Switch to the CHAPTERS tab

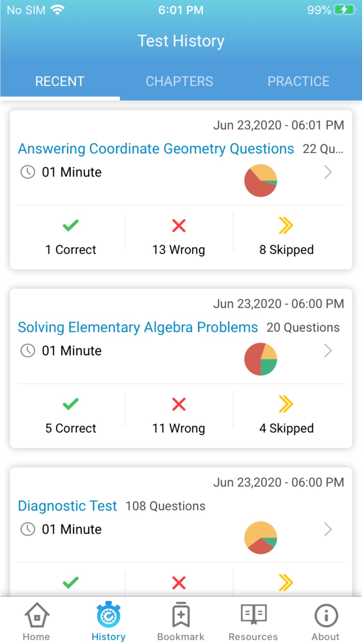(179, 81)
